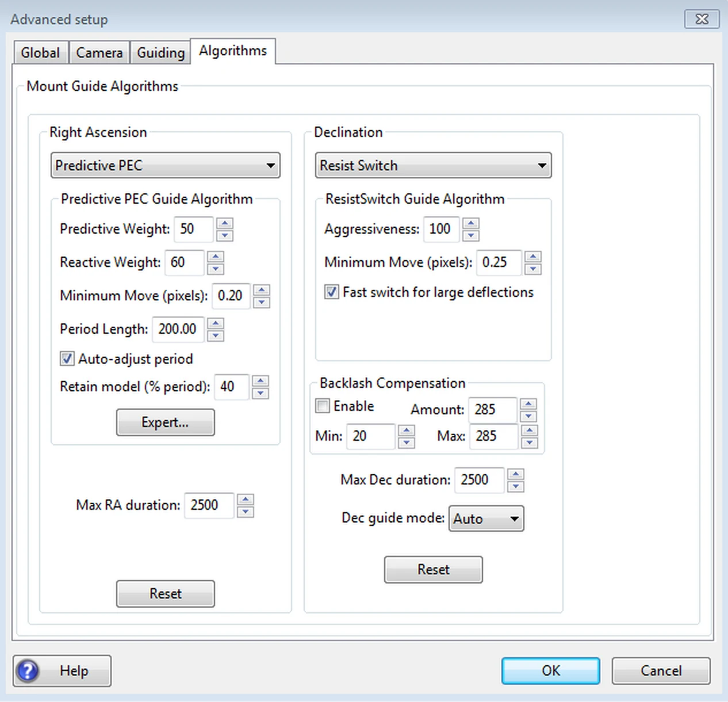Click the RA Minimum Move value field
728x702 pixels.
(232, 296)
